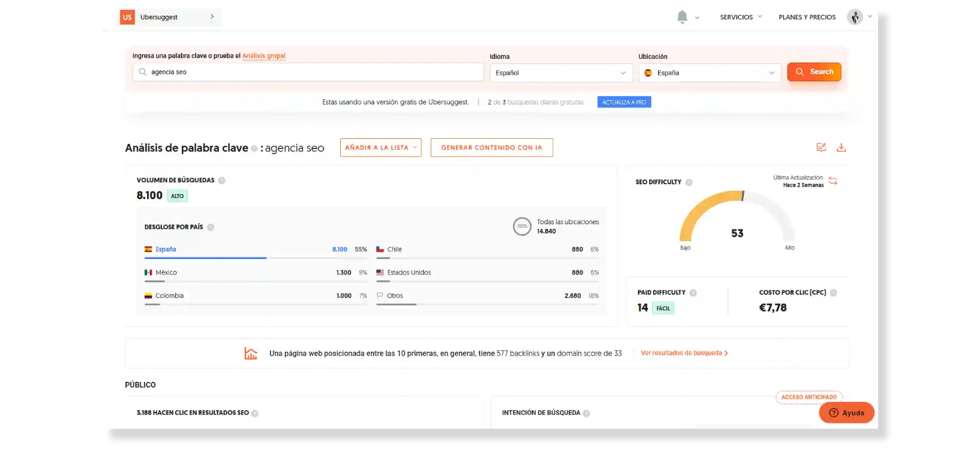
Task: Click the orange Search button
Action: pyautogui.click(x=814, y=72)
